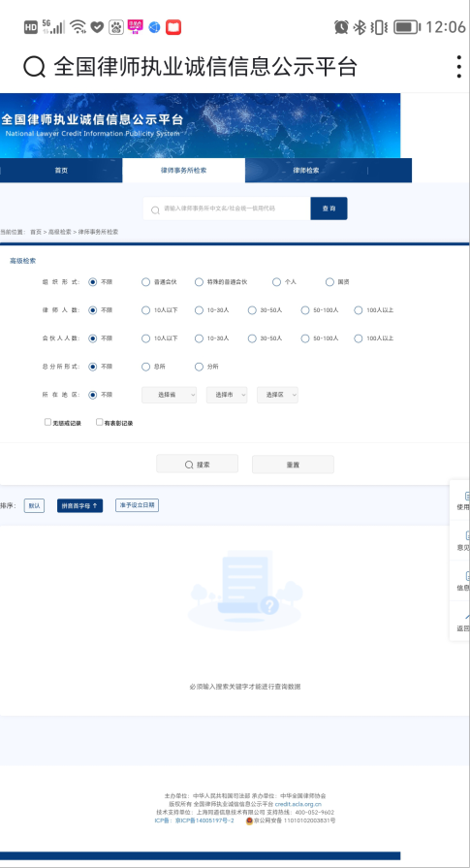Go to the 首页 tab
The width and height of the screenshot is (470, 868).
click(x=61, y=171)
